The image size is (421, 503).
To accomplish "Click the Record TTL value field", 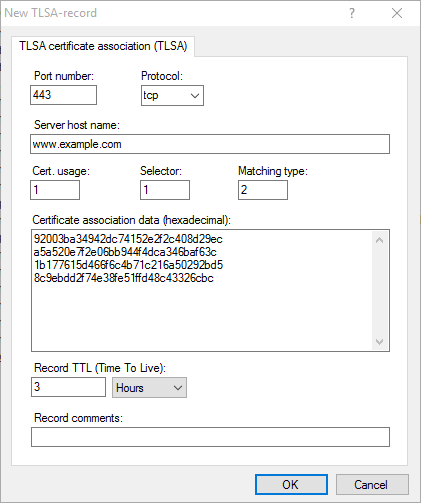I will tap(68, 387).
